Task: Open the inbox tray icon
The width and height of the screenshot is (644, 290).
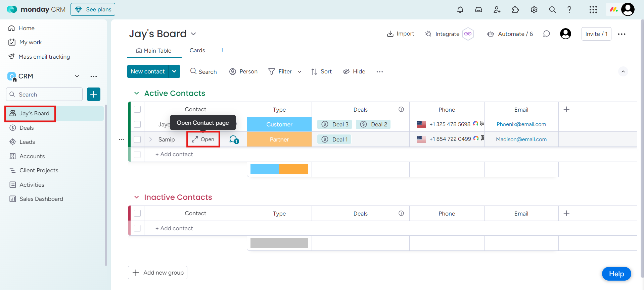Action: point(478,10)
